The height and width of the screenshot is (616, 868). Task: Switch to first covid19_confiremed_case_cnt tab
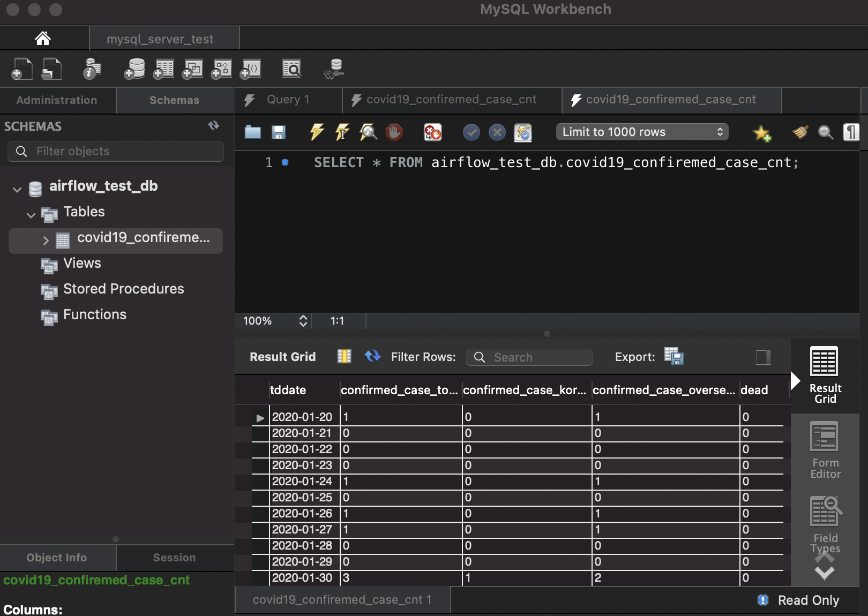point(452,100)
